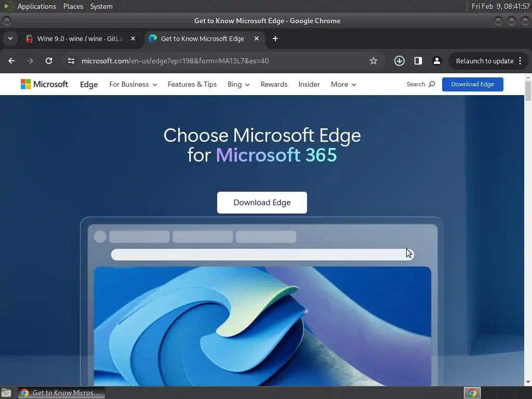Screen dimensions: 532x399
Task: Open Chrome downloads icon
Action: 400,61
